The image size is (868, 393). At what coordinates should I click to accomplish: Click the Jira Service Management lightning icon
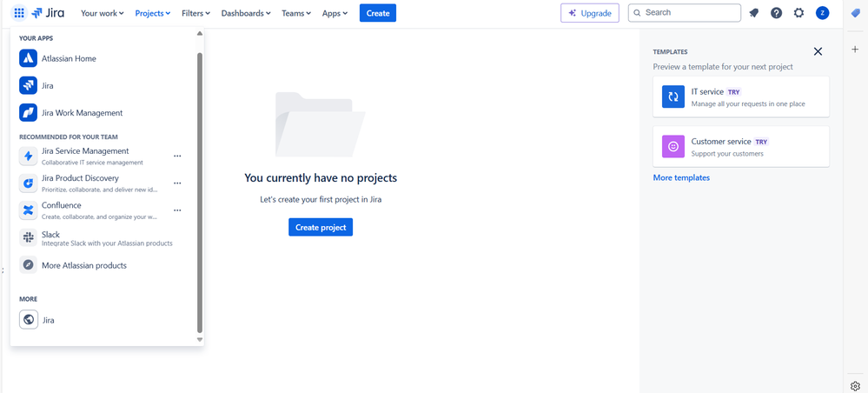tap(28, 156)
